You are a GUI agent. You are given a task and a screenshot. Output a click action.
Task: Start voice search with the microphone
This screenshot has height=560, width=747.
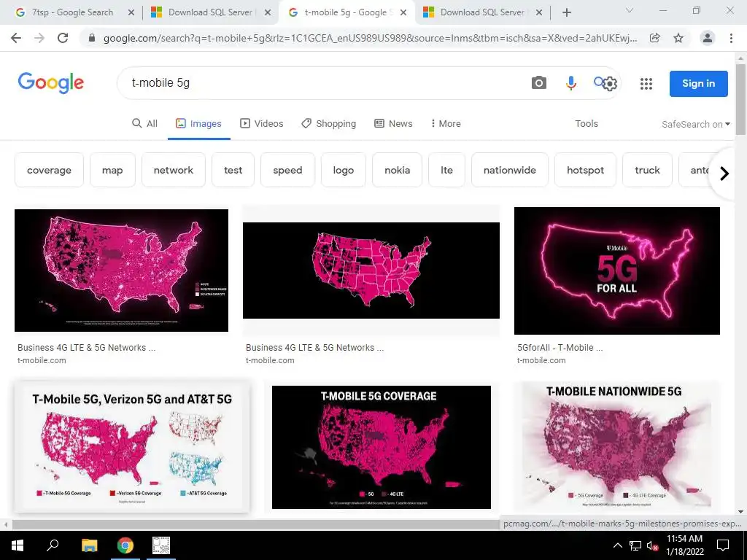pyautogui.click(x=570, y=83)
